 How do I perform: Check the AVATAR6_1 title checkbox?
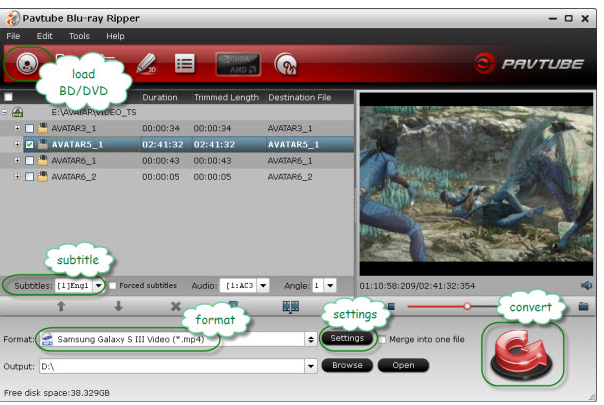coord(29,160)
